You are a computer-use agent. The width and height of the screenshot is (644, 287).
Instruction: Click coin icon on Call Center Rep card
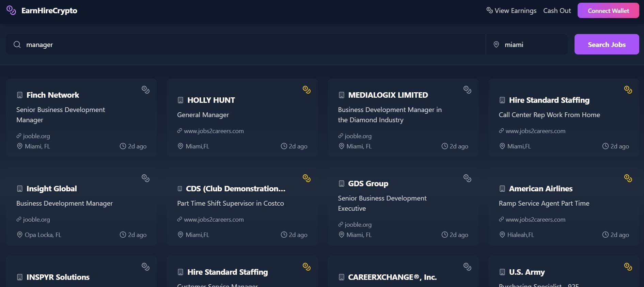tap(628, 90)
